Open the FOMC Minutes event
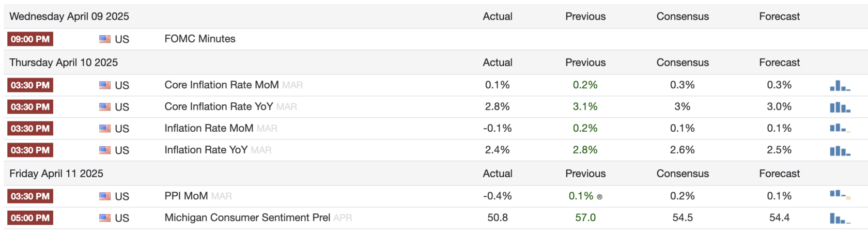This screenshot has width=868, height=234. 200,39
